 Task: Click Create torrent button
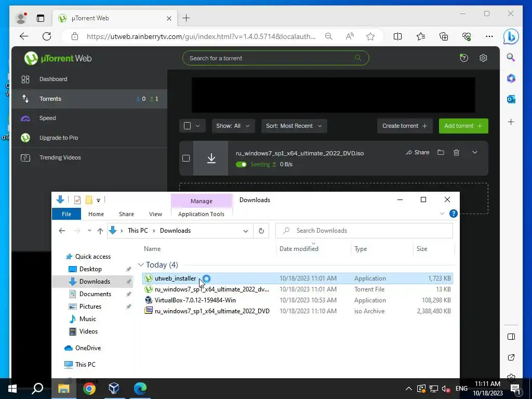405,126
